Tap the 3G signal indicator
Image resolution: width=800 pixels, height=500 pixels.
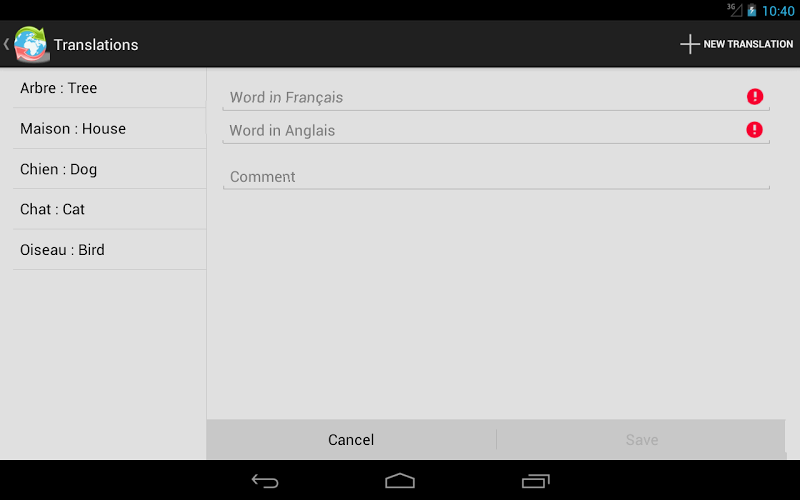(x=735, y=10)
